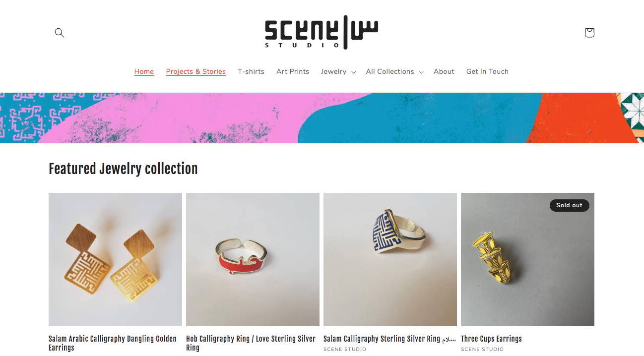The image size is (644, 356).
Task: Open the About page link
Action: click(444, 71)
